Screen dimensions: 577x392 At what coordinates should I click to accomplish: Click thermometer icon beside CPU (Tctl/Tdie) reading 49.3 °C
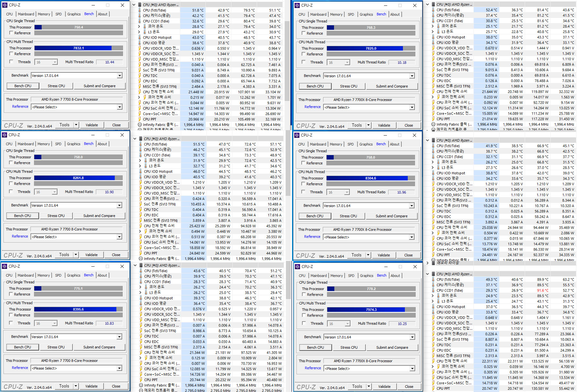[x=433, y=279]
